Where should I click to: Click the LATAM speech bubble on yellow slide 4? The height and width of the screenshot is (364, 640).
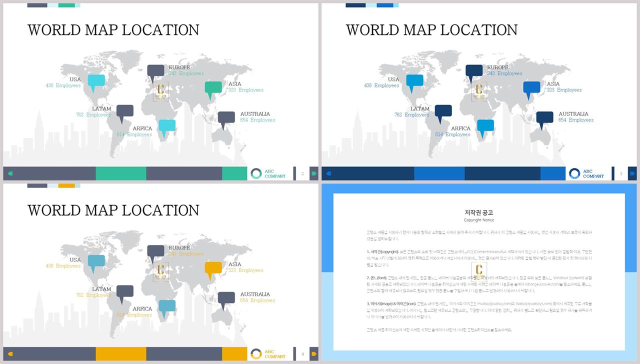[124, 293]
